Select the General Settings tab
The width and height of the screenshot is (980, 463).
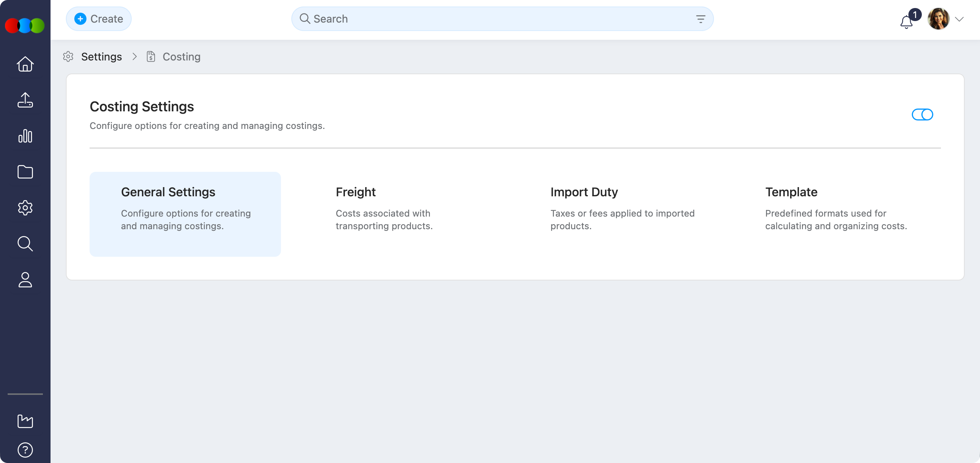pos(185,214)
